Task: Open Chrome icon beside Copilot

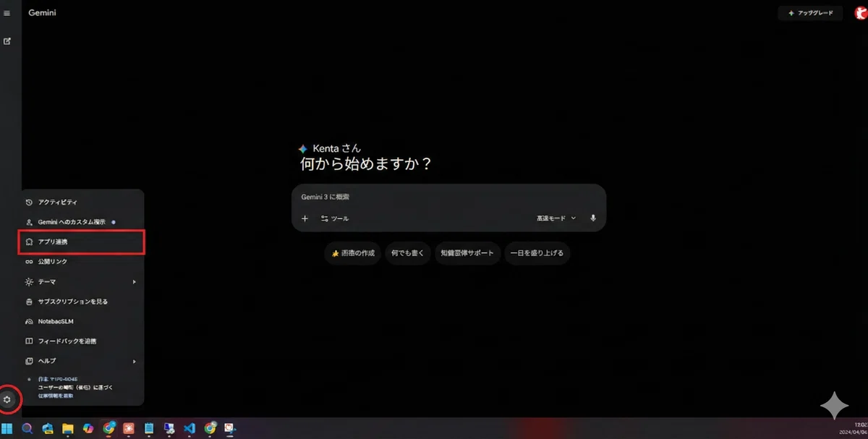Action: click(x=109, y=428)
